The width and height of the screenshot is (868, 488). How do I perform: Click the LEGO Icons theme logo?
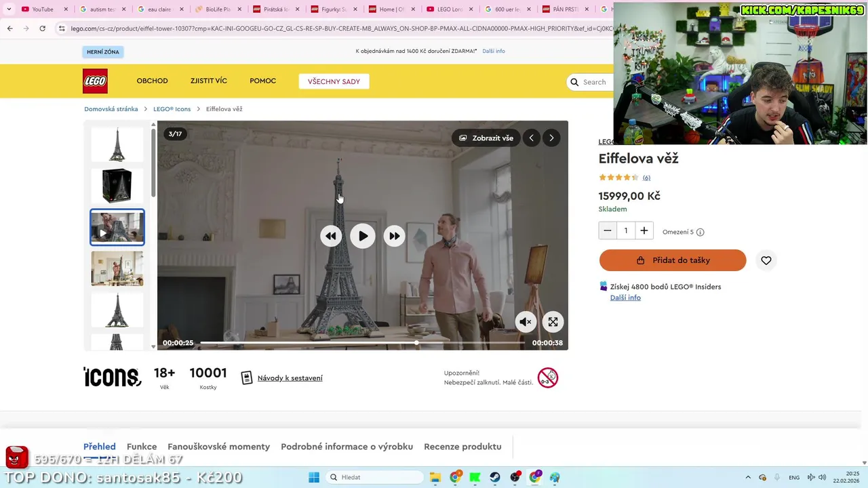coord(112,377)
